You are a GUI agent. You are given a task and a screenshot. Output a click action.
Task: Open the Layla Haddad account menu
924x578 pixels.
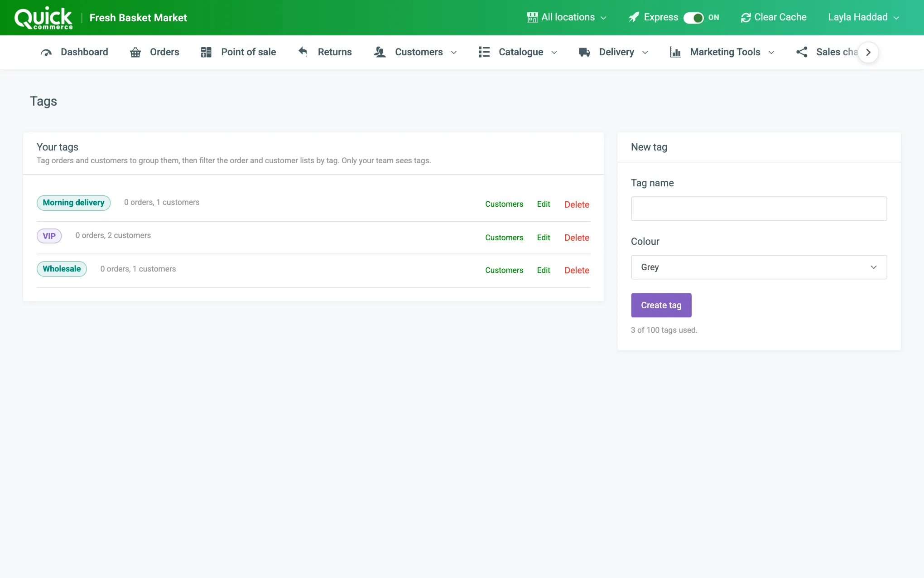tap(863, 17)
